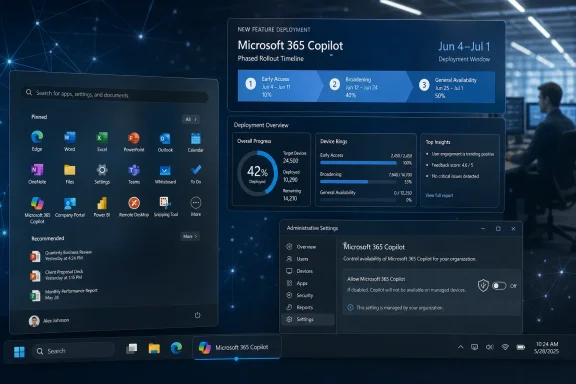Click the Wi-Fi icon in system tray
Image resolution: width=576 pixels, height=384 pixels.
pyautogui.click(x=505, y=347)
